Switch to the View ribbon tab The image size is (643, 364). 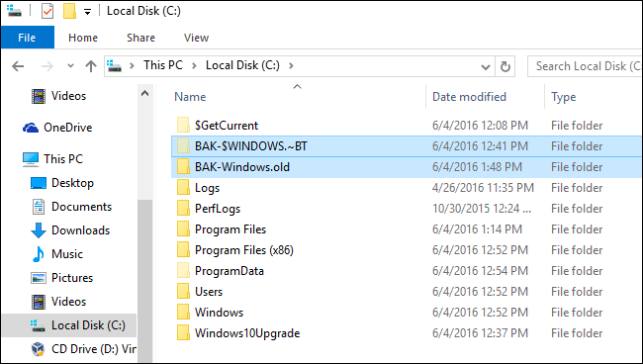pyautogui.click(x=196, y=38)
